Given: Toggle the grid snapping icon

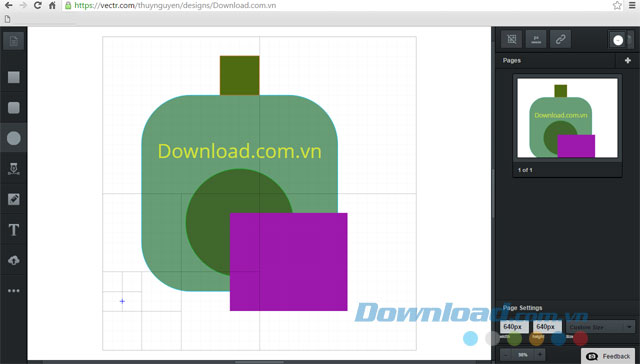Looking at the screenshot, I should 511,39.
